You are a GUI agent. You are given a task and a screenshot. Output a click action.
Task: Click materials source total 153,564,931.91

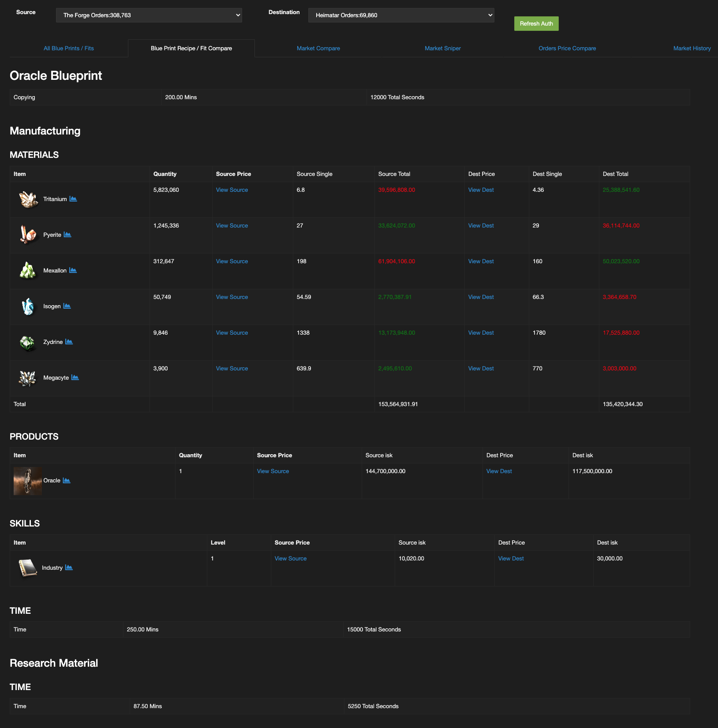[398, 404]
